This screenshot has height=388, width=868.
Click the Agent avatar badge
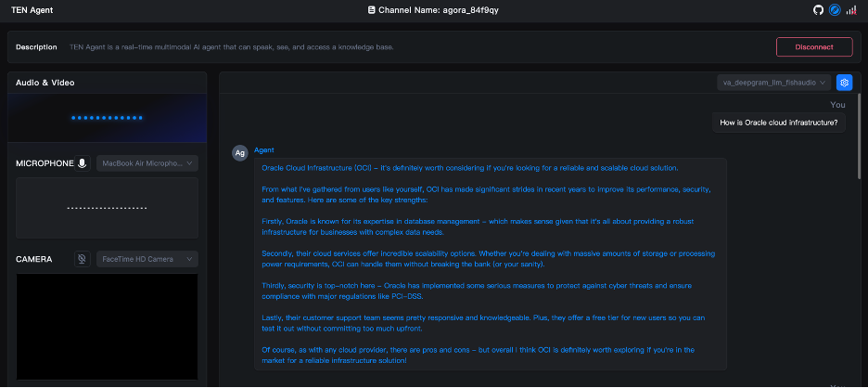pyautogui.click(x=239, y=153)
